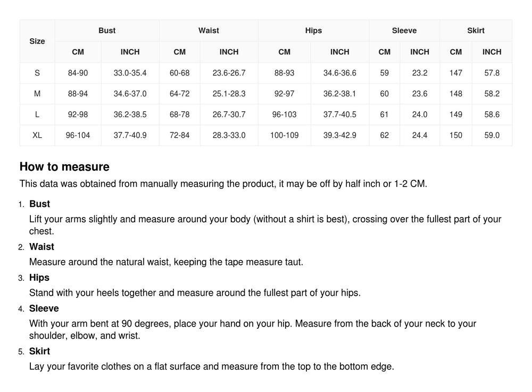Click the 84-90 bust CM cell
The width and height of the screenshot is (532, 392).
(x=78, y=73)
